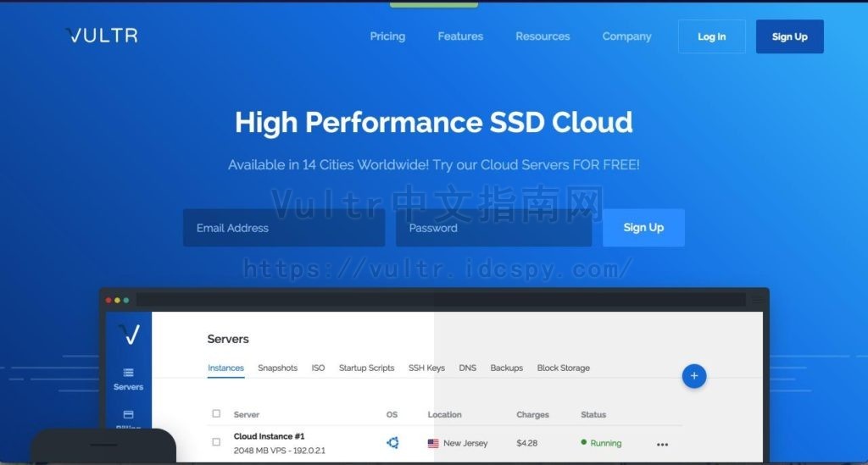Click the blue plus deploy server button

click(694, 376)
